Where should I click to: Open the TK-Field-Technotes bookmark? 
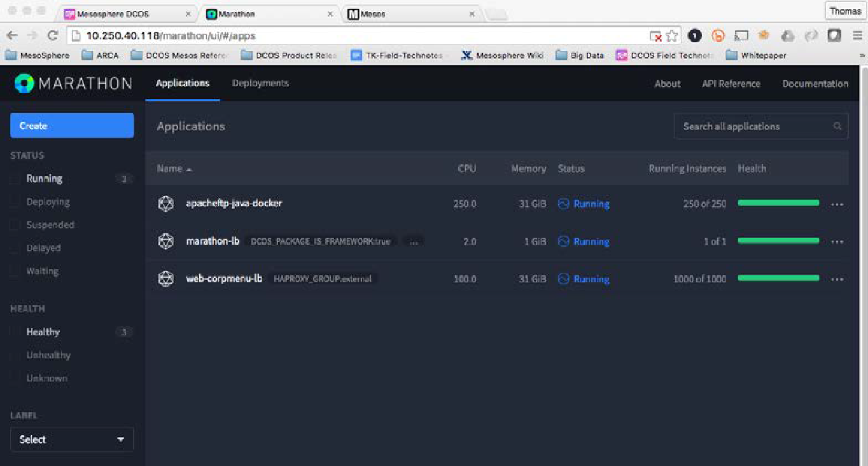(397, 55)
